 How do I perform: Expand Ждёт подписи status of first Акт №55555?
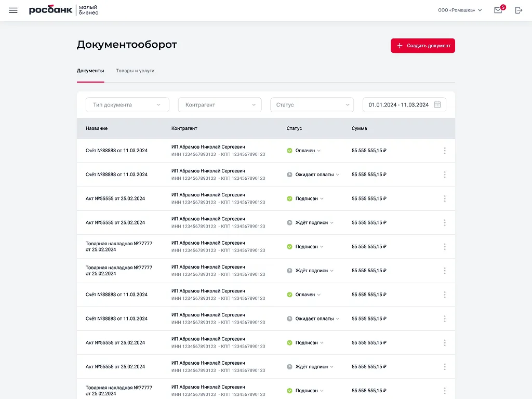coord(311,222)
